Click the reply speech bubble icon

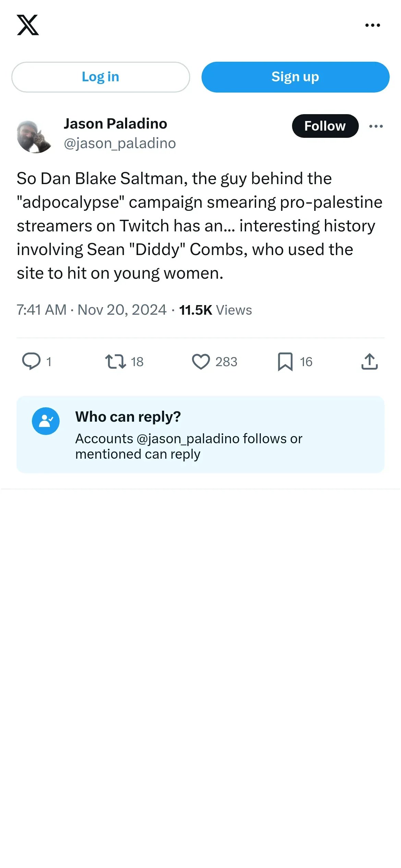pyautogui.click(x=31, y=361)
